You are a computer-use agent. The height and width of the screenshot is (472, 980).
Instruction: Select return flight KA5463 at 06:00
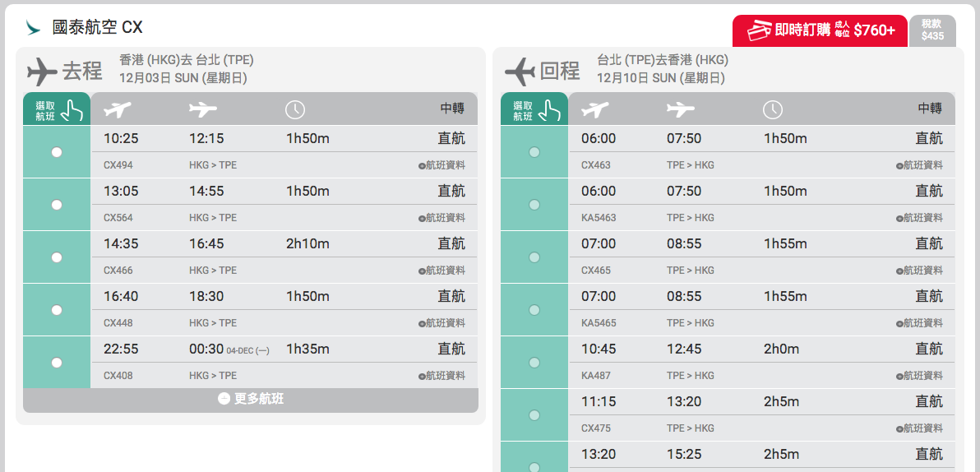pos(534,205)
